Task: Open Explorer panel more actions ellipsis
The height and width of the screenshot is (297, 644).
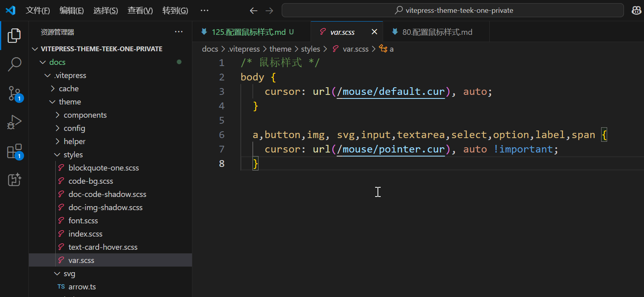Action: [x=179, y=32]
